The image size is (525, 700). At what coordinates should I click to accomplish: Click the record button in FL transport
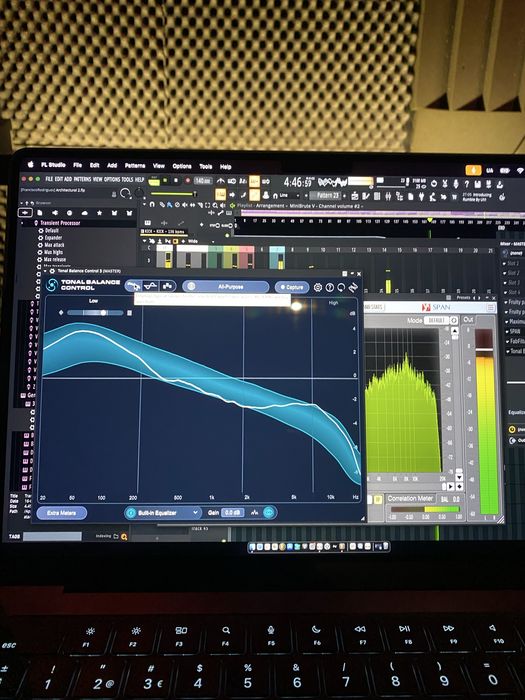188,181
